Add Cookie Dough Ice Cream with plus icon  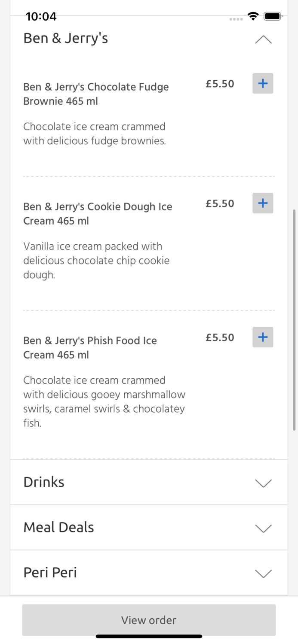[x=263, y=203]
